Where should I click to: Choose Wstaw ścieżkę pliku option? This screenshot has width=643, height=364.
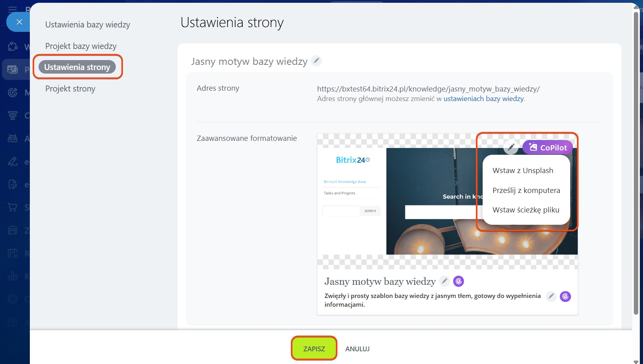click(526, 210)
